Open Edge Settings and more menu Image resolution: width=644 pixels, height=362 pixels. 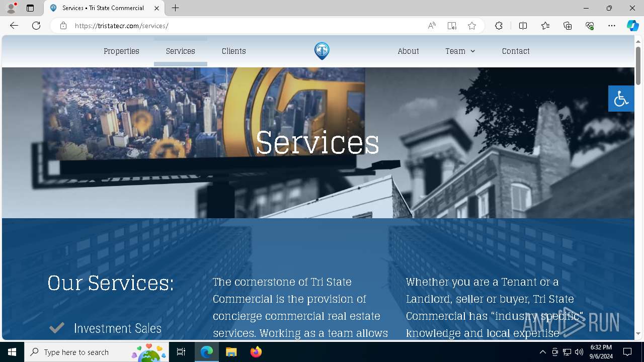click(x=612, y=26)
